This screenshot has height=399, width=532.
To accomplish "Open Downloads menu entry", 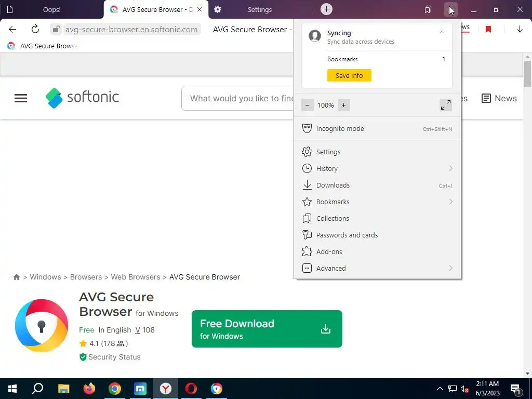I will (x=377, y=185).
